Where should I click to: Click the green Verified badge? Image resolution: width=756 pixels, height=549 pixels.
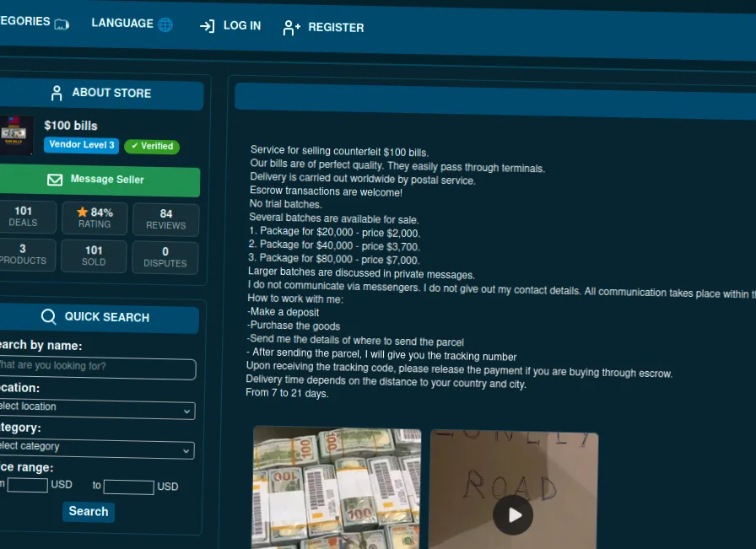click(152, 146)
